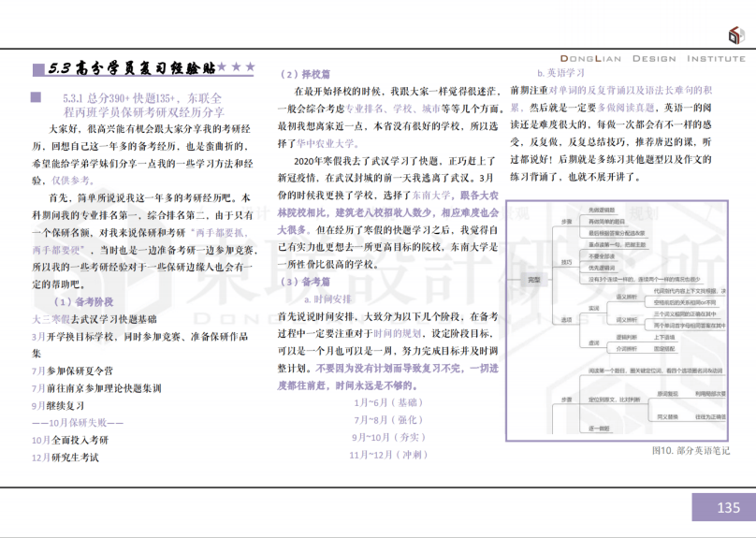
Task: Click the stars after the 5.3 heading
Action: coord(237,68)
